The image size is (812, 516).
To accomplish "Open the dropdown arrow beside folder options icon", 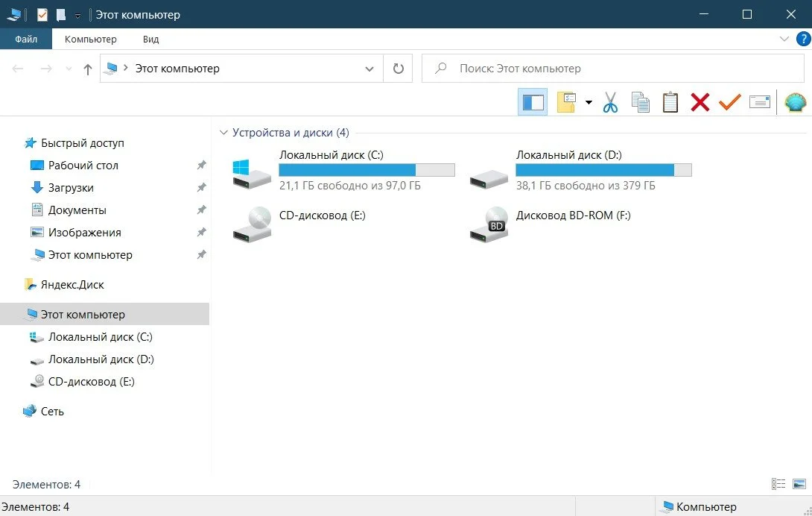I will (589, 102).
